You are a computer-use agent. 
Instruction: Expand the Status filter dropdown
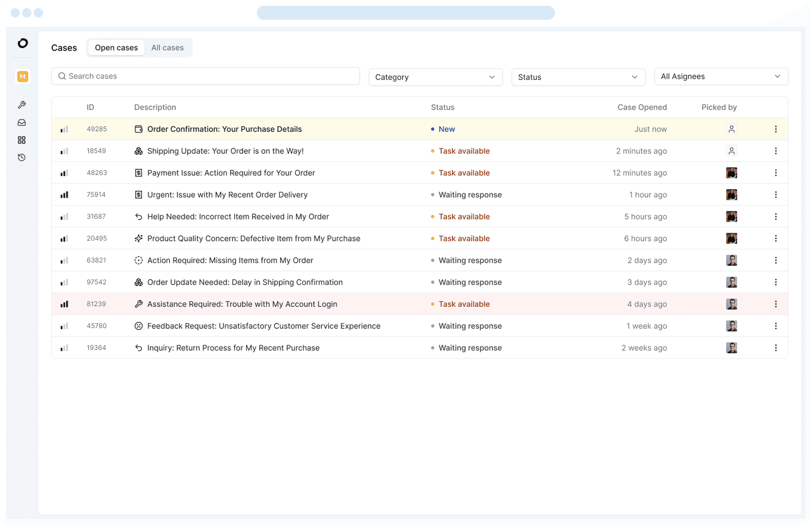coord(578,77)
